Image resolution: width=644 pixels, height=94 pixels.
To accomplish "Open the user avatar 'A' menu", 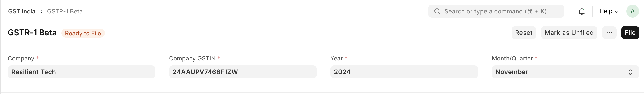I will (632, 11).
